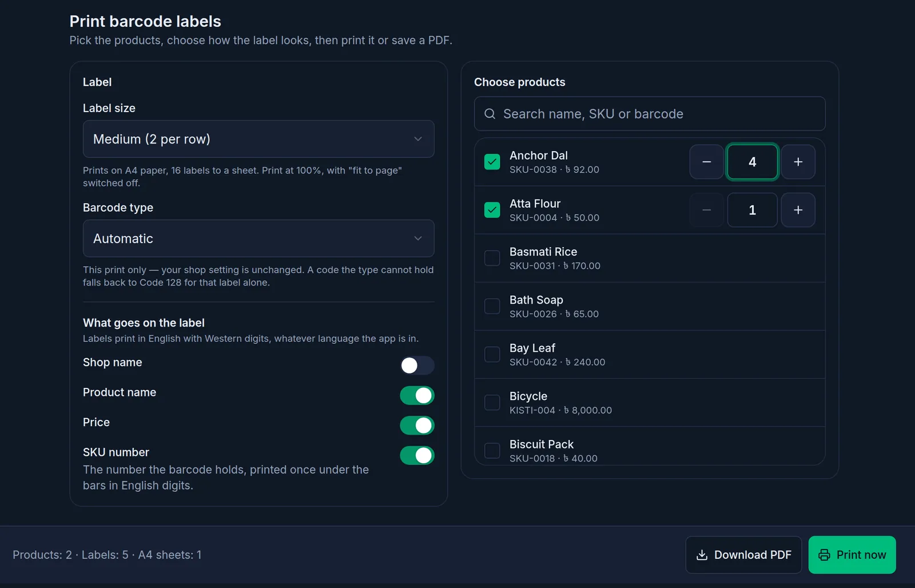Click the Atta Flour product name
Viewport: 915px width, 588px height.
pos(535,204)
